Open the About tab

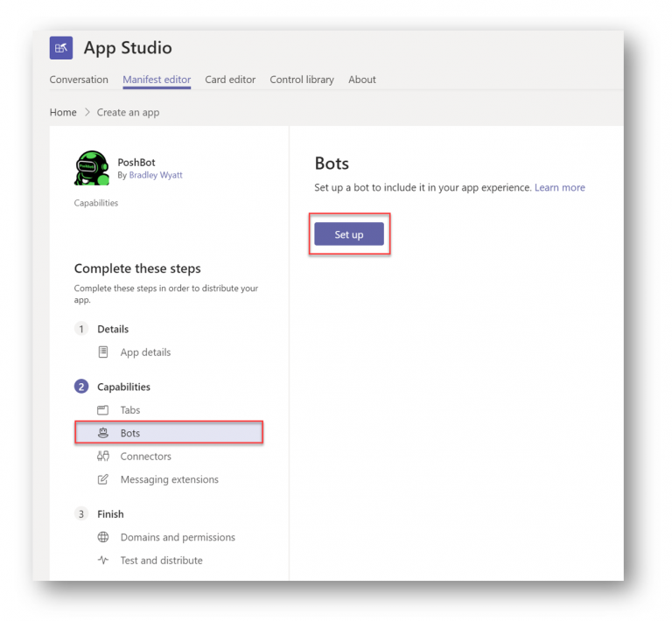pos(362,80)
